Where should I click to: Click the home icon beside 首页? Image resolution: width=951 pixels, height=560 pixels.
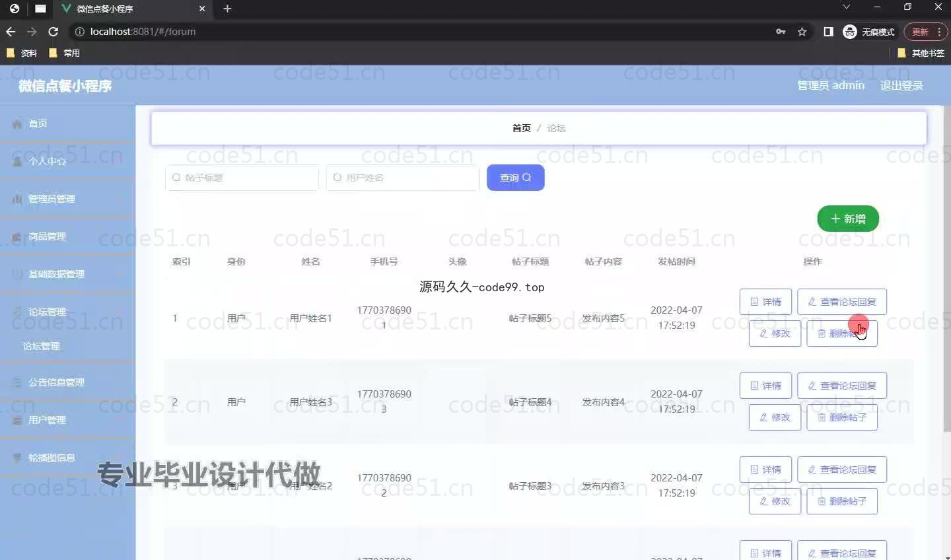[x=17, y=123]
